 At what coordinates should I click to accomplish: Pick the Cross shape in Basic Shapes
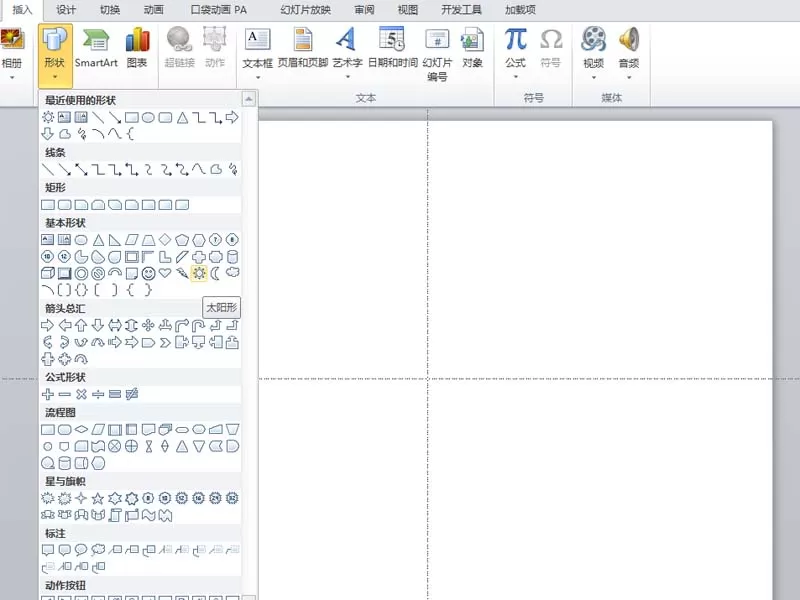(198, 257)
